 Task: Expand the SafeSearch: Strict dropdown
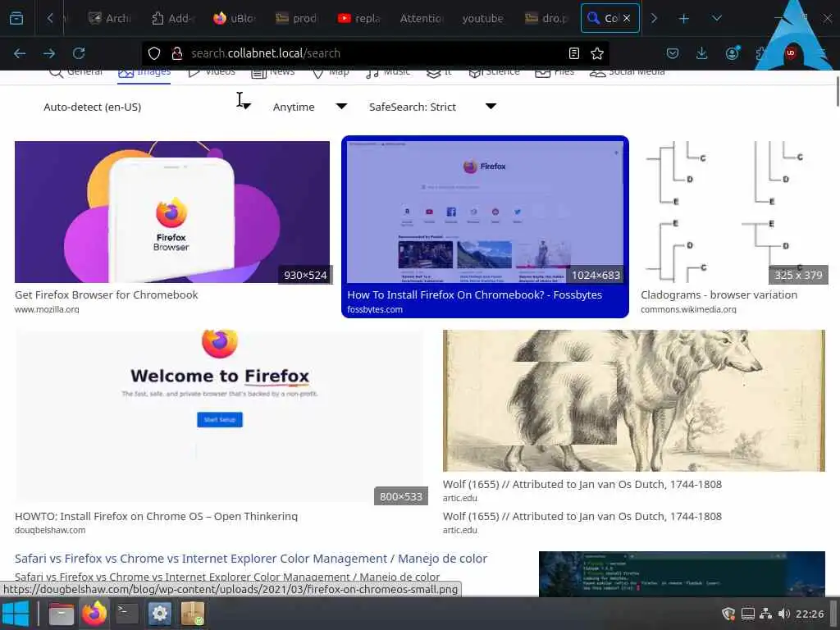(x=432, y=107)
